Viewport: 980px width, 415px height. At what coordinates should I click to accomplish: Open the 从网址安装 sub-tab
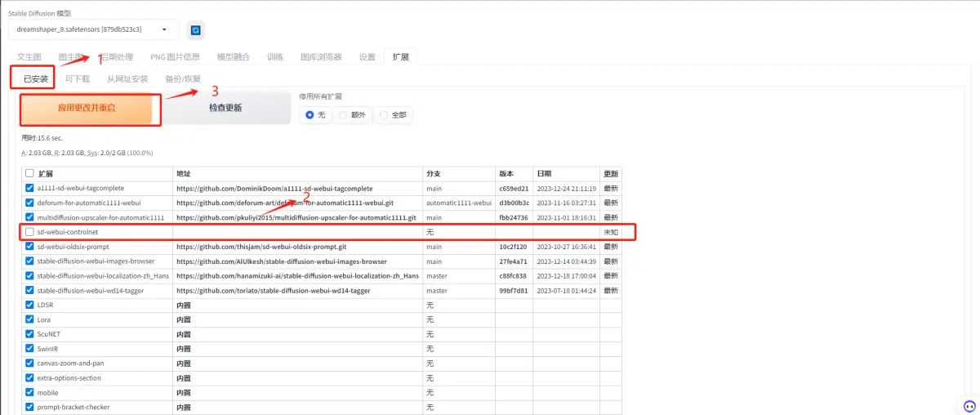127,79
